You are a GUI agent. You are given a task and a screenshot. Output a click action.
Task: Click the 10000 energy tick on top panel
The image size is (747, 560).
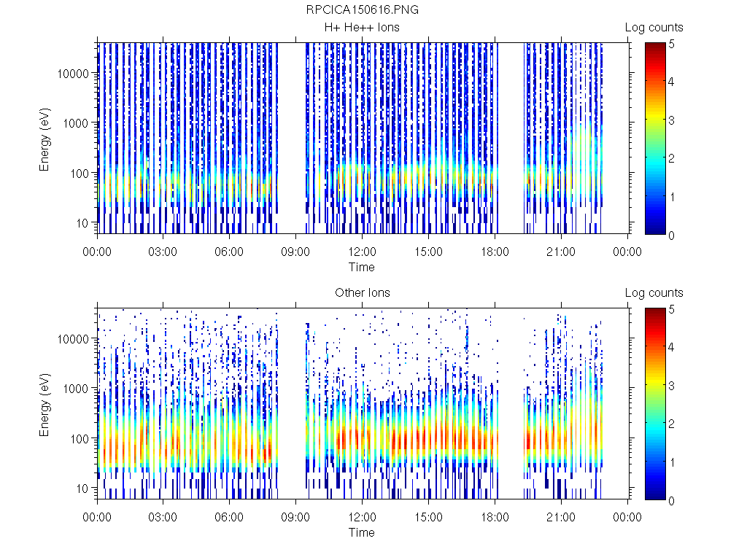pyautogui.click(x=74, y=74)
